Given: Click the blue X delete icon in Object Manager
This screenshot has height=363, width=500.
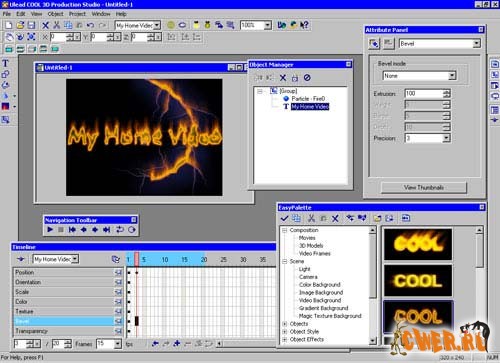Looking at the screenshot, I should coord(283,78).
